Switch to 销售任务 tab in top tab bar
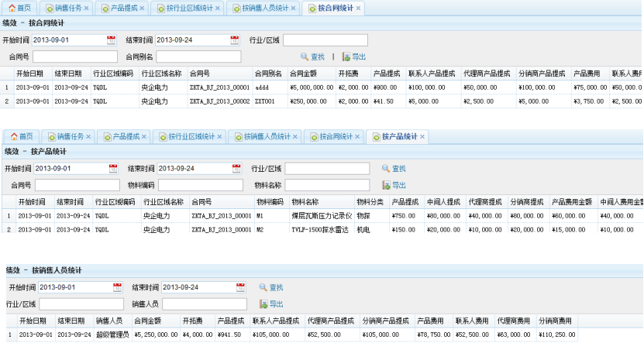Screen dimensions: 644x360 (x=68, y=9)
